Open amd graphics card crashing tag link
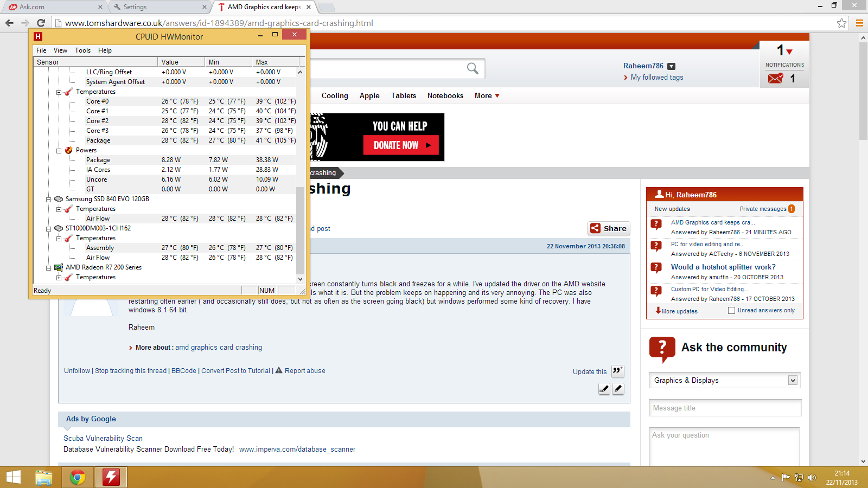The width and height of the screenshot is (868, 488). (219, 348)
